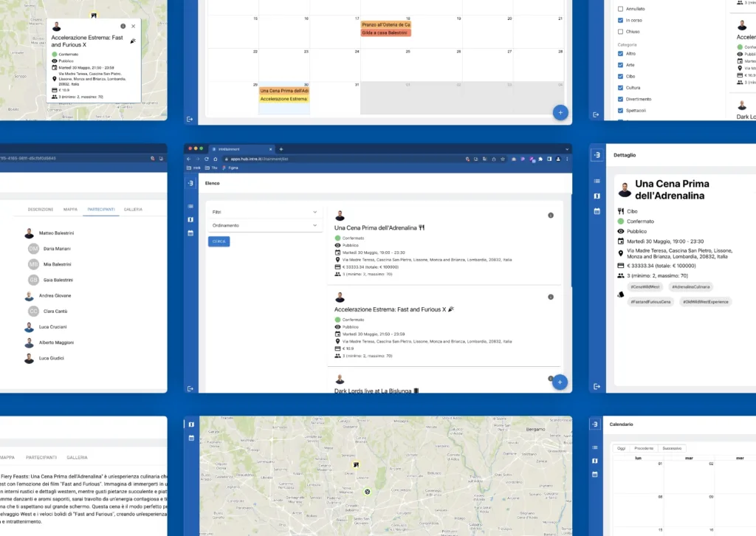756x536 pixels.
Task: Expand the Ordinamento dropdown
Action: [x=265, y=226]
